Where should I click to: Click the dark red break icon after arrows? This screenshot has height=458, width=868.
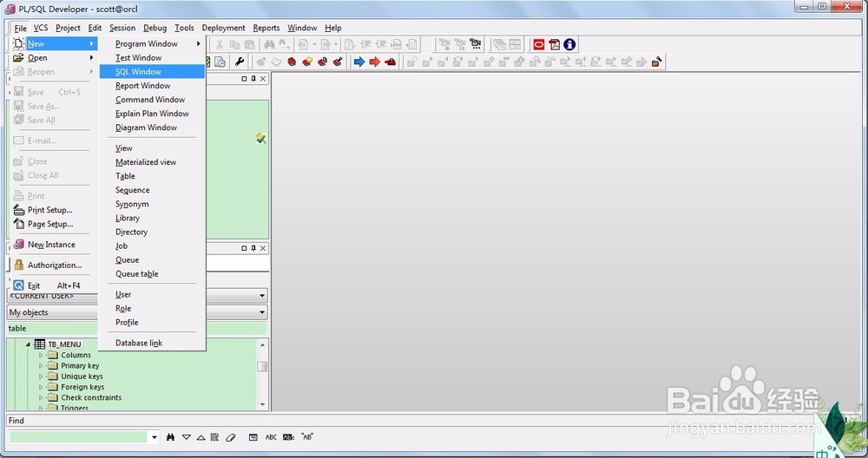[391, 62]
